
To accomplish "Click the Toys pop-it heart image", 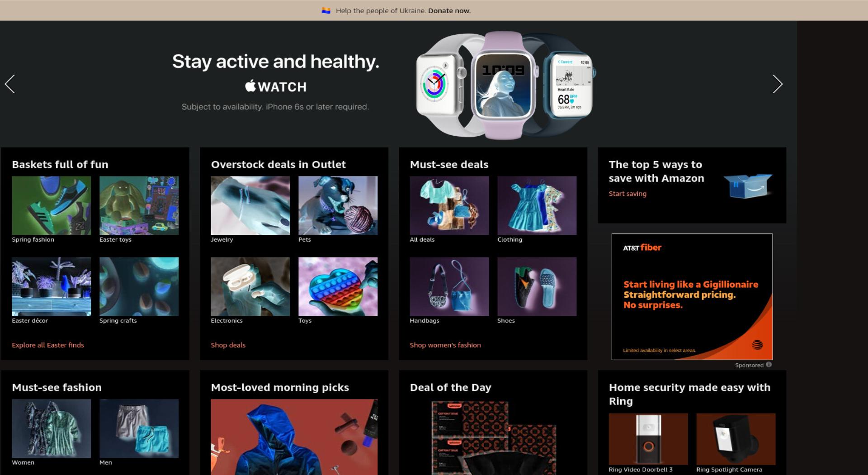I will pos(338,286).
